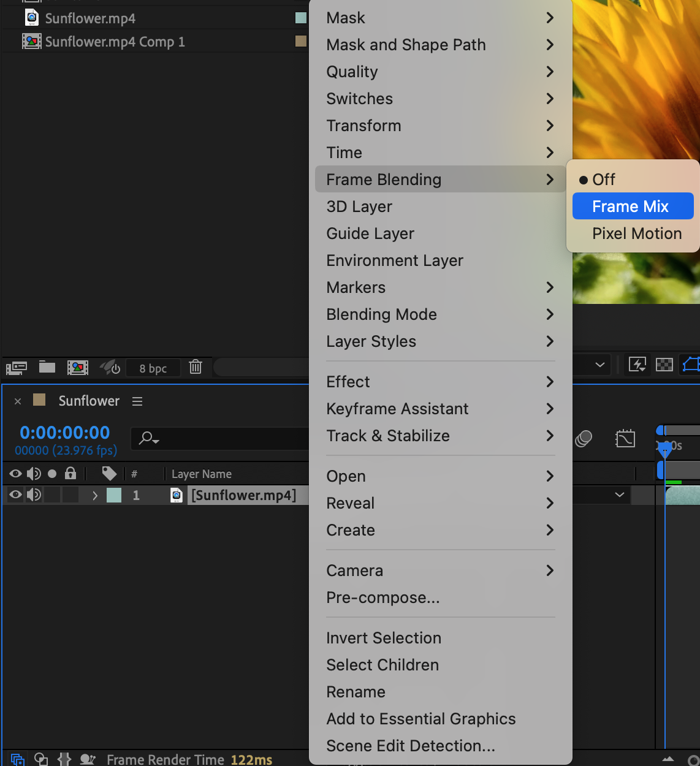Expand the Sunflower.mp4 layer properties
700x766 pixels.
[95, 495]
